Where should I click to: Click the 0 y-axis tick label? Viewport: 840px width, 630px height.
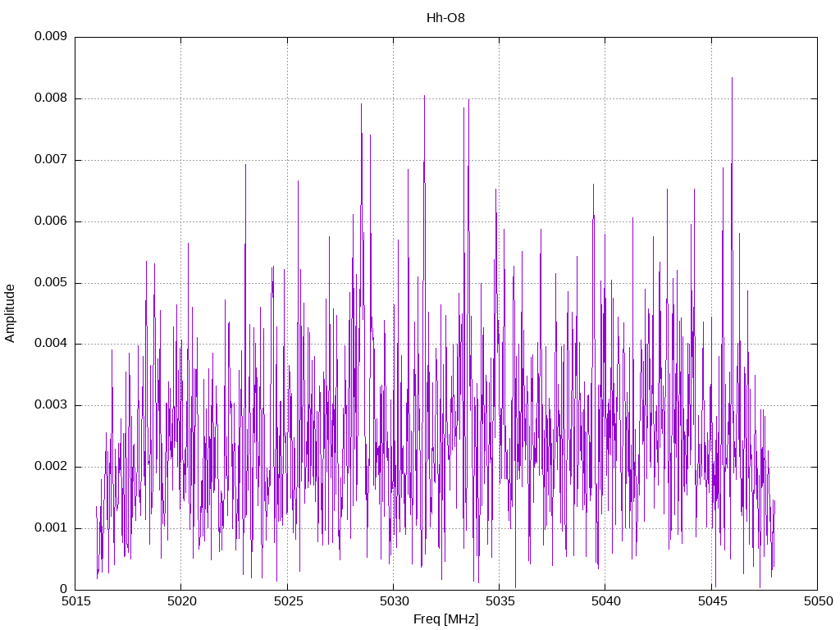click(64, 589)
